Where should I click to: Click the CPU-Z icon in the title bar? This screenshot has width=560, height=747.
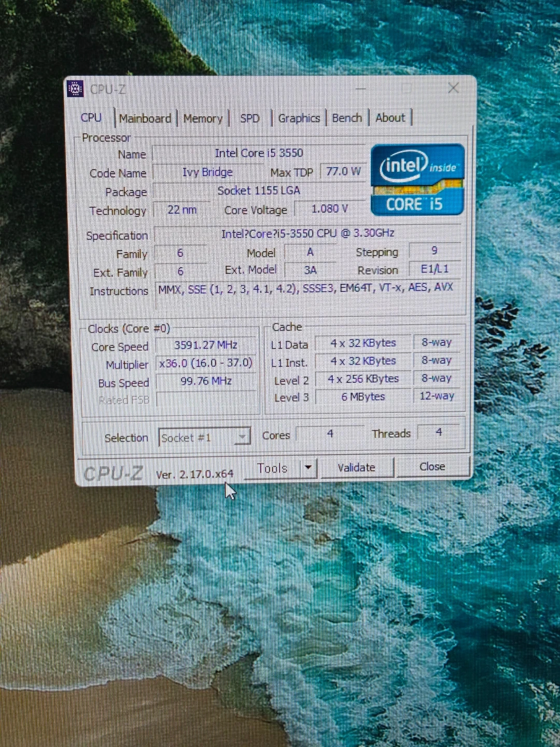tap(75, 89)
